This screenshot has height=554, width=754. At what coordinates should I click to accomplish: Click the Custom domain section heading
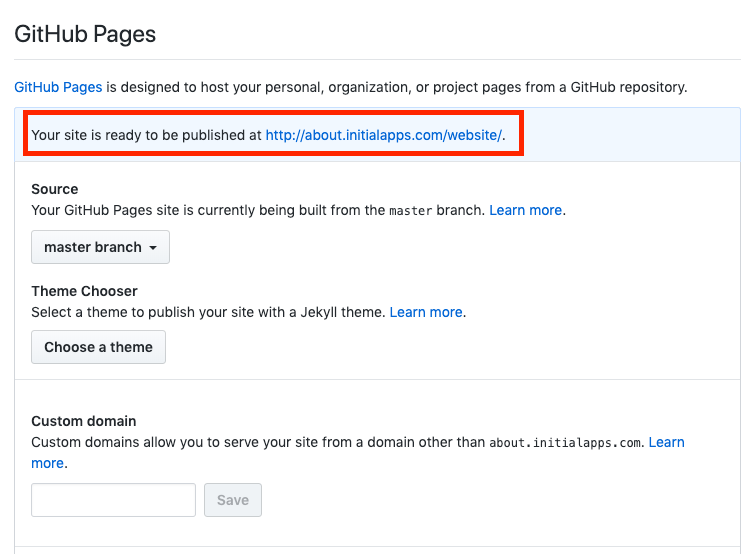point(84,421)
